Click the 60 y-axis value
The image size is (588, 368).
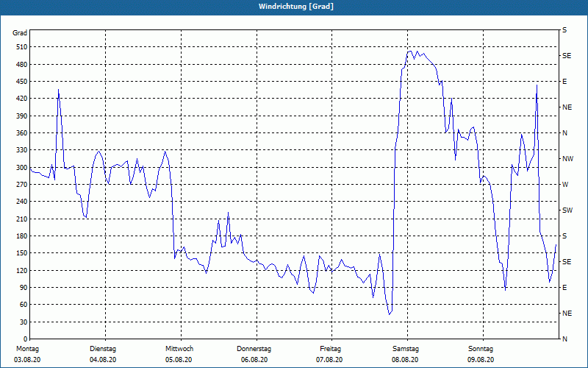point(24,305)
